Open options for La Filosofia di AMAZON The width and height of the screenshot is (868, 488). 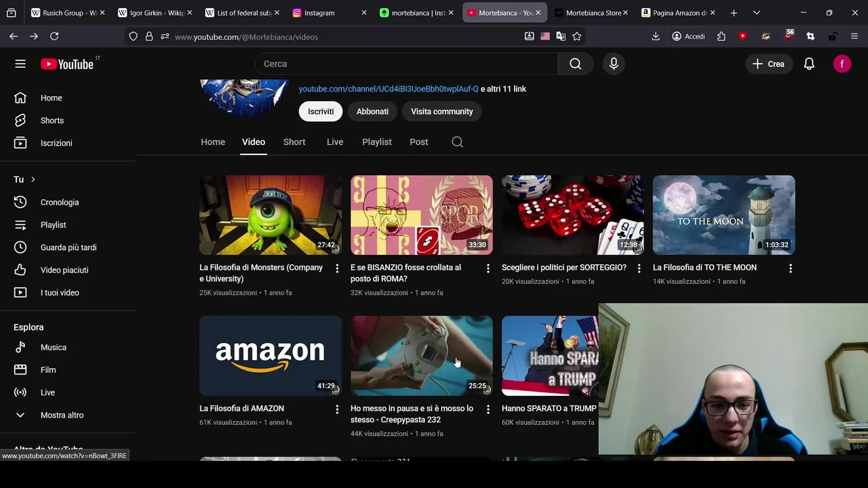click(x=337, y=409)
